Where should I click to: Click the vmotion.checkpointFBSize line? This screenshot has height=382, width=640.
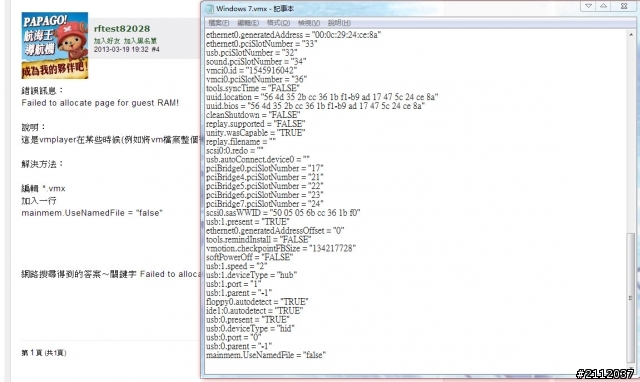(x=281, y=249)
